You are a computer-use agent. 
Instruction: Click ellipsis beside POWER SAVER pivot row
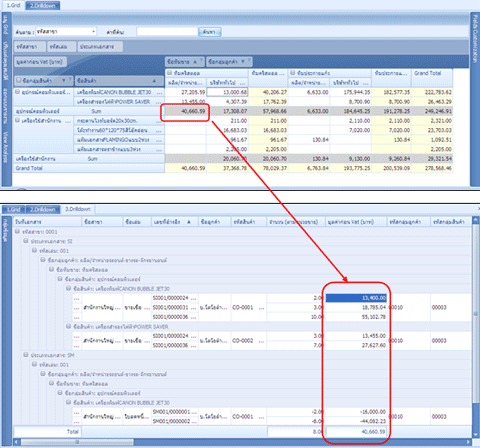pos(159,102)
